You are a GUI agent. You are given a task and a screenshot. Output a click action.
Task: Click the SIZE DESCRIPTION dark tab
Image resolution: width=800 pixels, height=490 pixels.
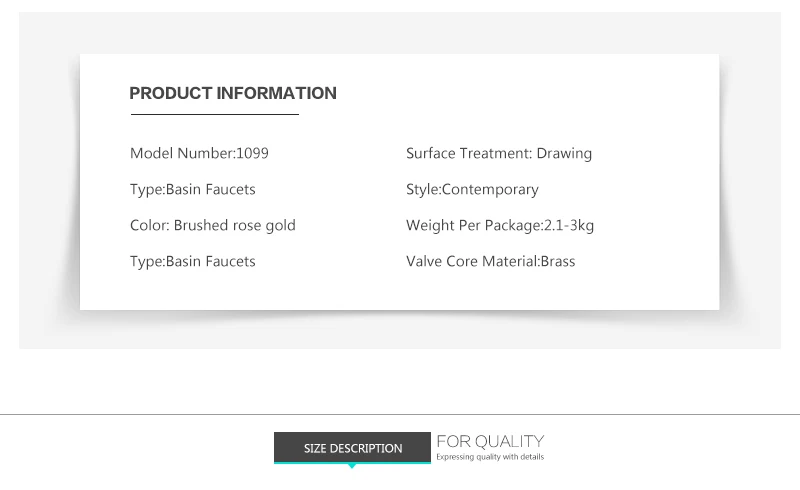(x=352, y=447)
